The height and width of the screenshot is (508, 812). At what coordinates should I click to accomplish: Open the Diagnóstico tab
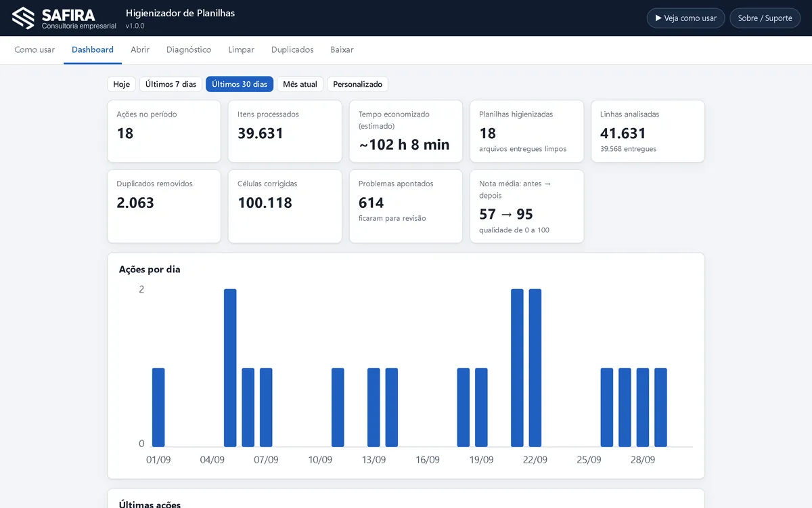pos(189,49)
